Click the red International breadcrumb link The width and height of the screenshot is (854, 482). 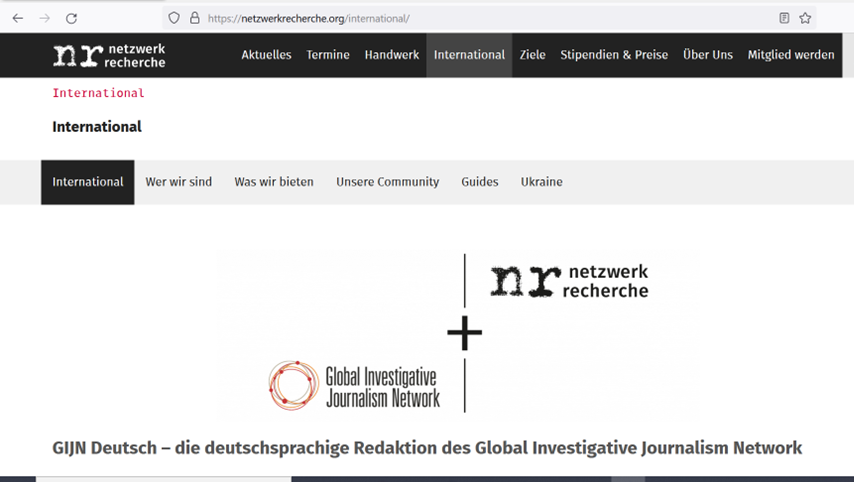tap(98, 93)
